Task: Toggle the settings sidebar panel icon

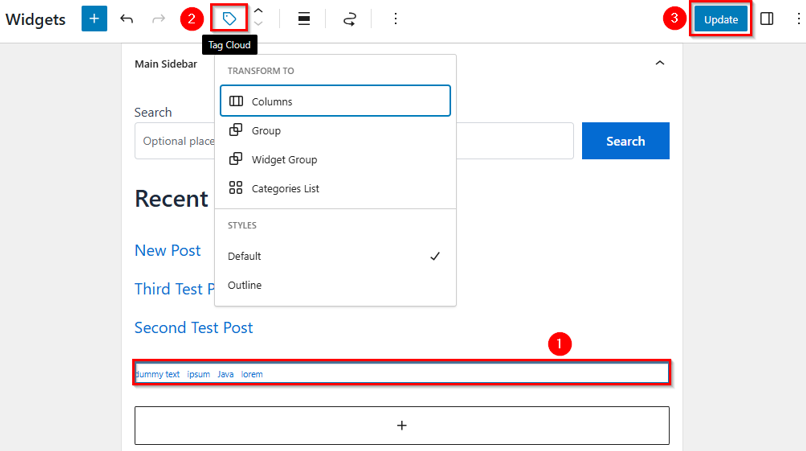Action: pos(767,19)
